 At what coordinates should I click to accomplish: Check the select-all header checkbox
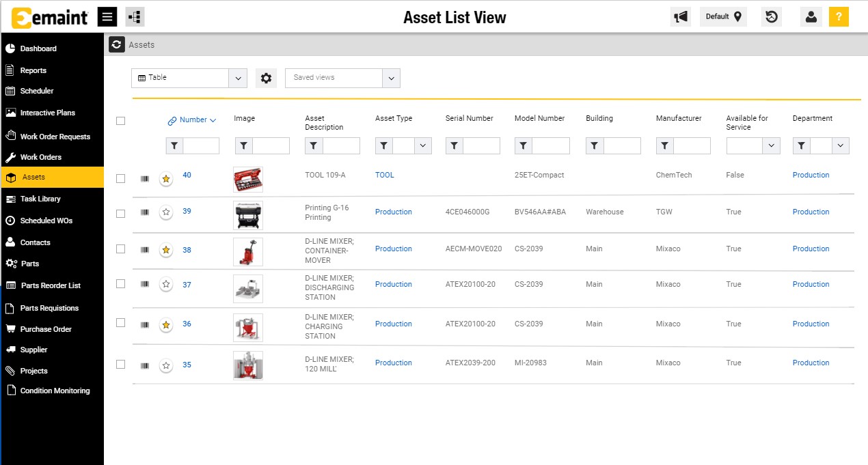[121, 121]
